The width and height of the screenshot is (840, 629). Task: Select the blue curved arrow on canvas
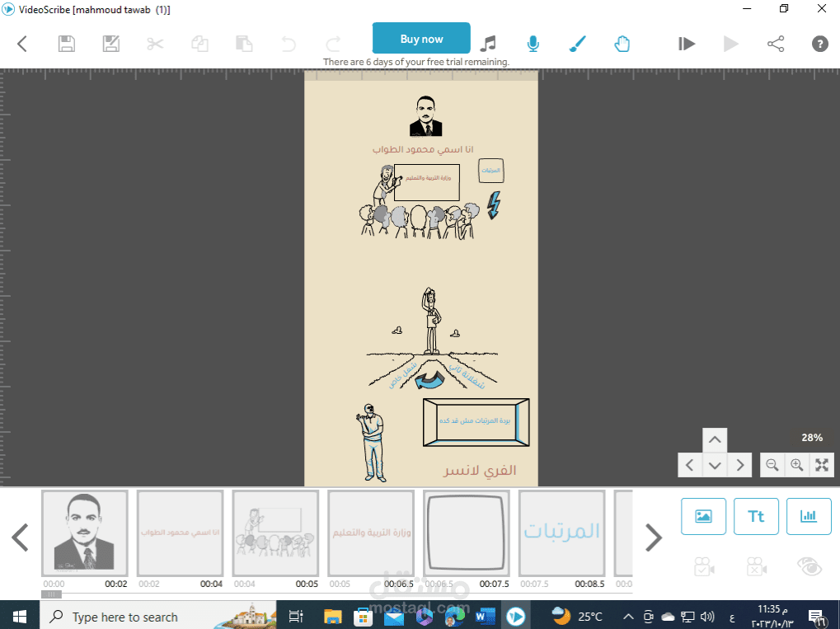click(429, 379)
